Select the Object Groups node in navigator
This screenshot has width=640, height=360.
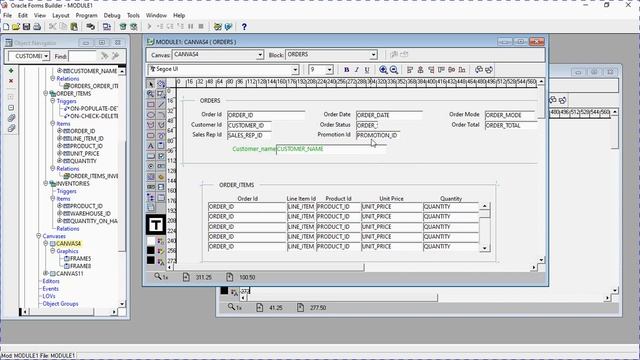tap(60, 304)
